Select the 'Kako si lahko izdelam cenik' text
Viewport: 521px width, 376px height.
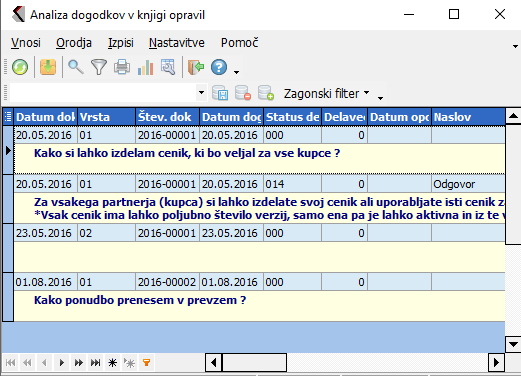pos(187,153)
